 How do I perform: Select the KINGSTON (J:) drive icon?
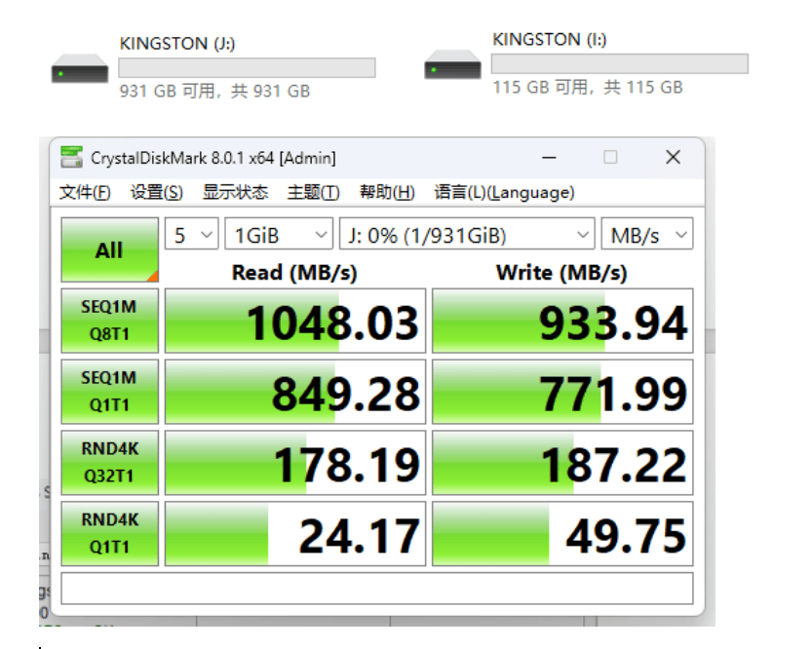point(80,68)
